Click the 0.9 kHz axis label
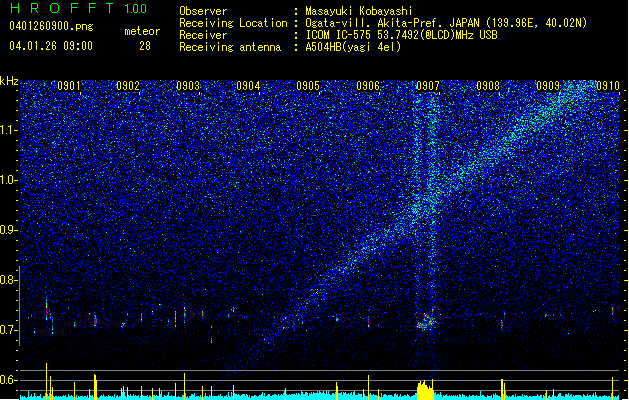629x400 pixels. [9, 230]
